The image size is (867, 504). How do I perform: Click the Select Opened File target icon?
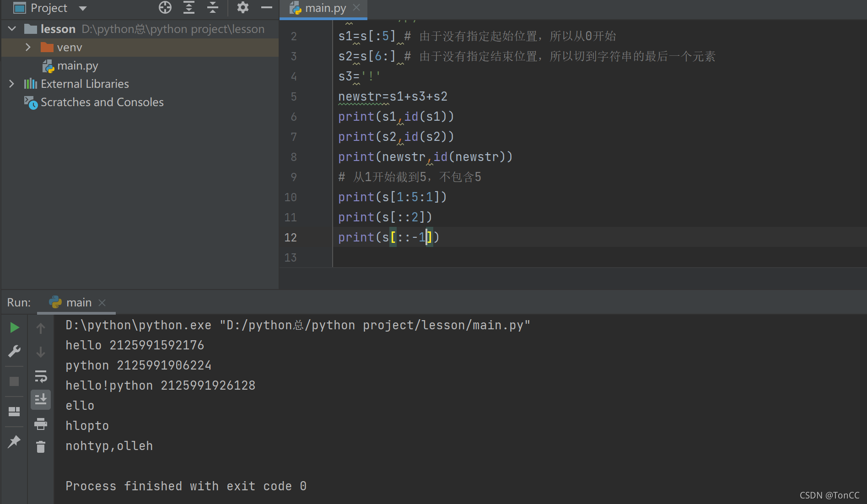point(165,7)
